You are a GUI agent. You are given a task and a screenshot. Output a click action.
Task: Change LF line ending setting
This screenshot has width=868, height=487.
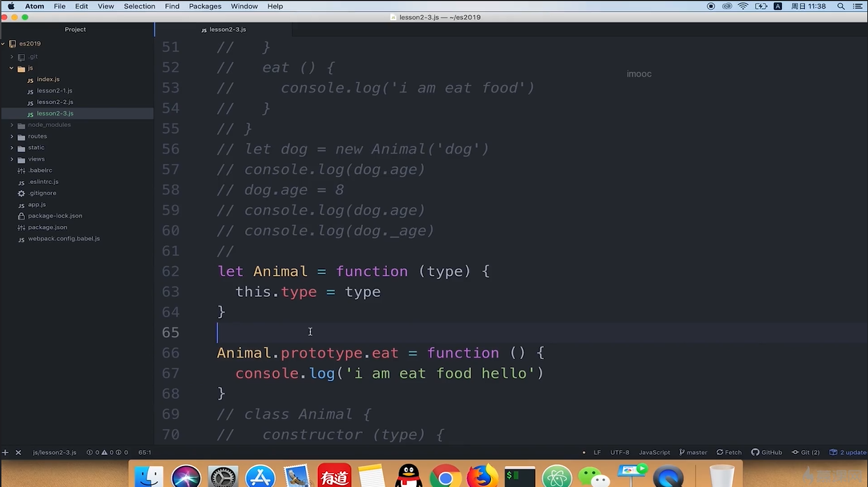(x=597, y=452)
